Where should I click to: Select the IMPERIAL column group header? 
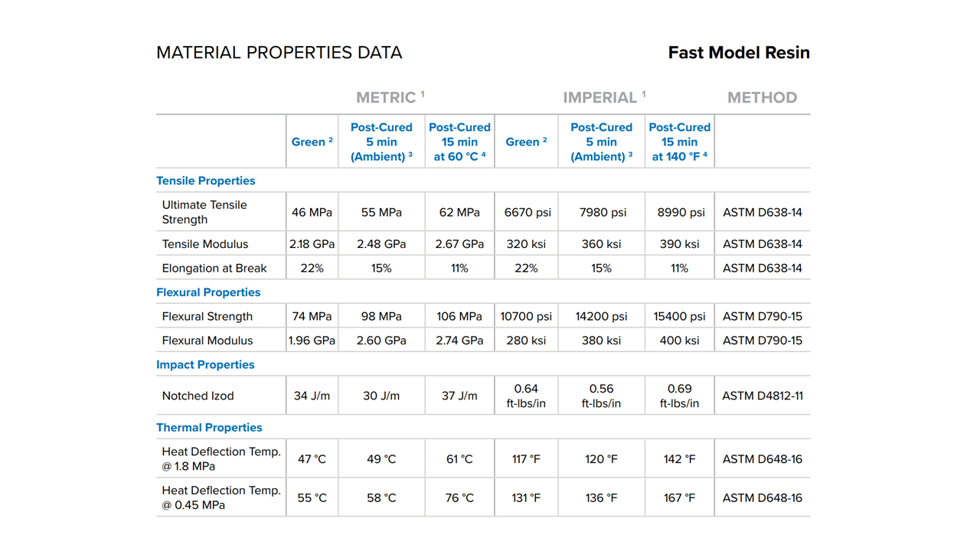[604, 97]
